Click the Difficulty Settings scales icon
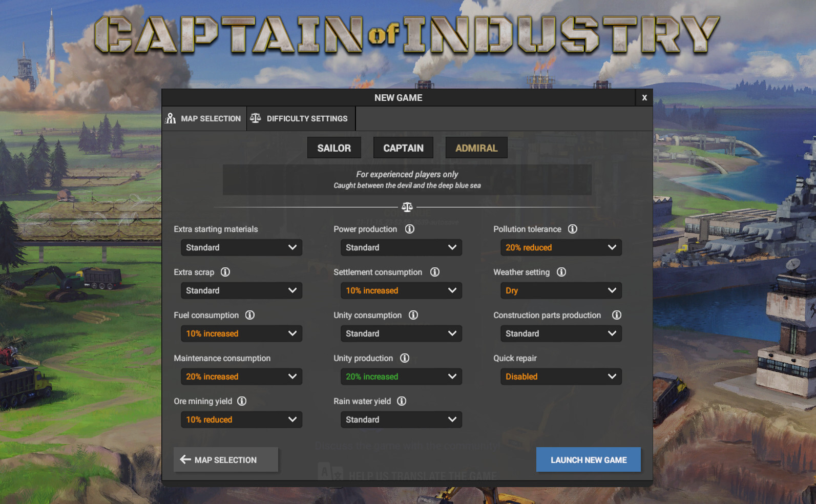816x504 pixels. (256, 118)
